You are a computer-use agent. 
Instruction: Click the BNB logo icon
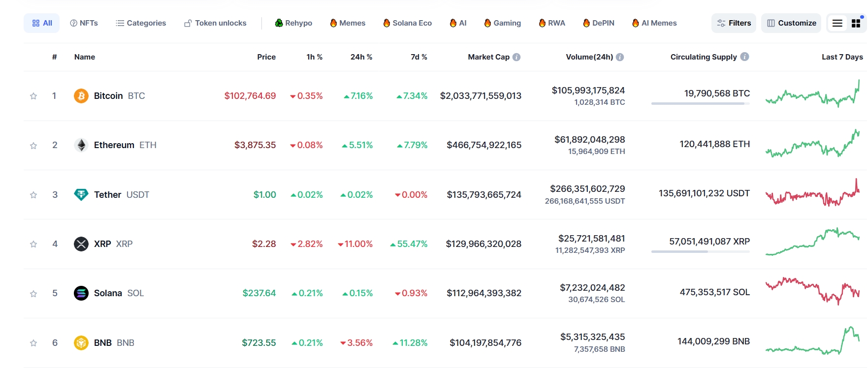coord(81,343)
